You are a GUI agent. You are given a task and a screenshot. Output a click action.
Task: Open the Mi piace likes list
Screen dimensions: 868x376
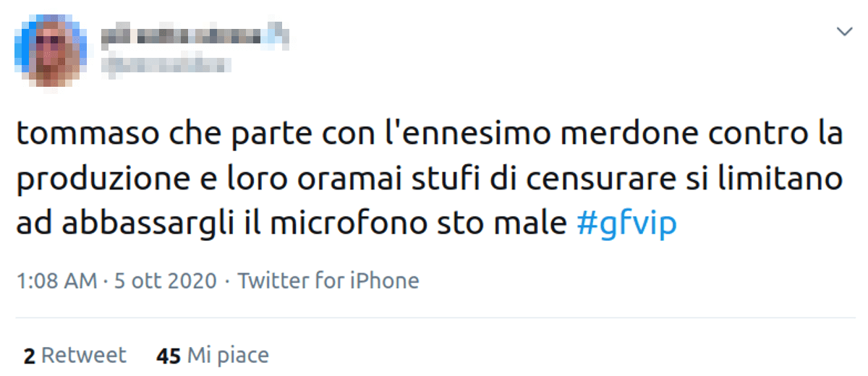coord(228,355)
